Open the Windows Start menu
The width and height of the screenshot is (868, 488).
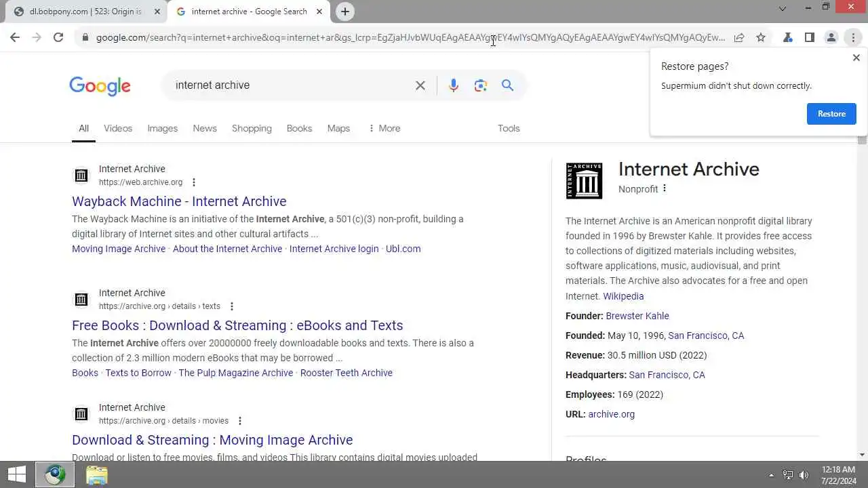[x=17, y=474]
